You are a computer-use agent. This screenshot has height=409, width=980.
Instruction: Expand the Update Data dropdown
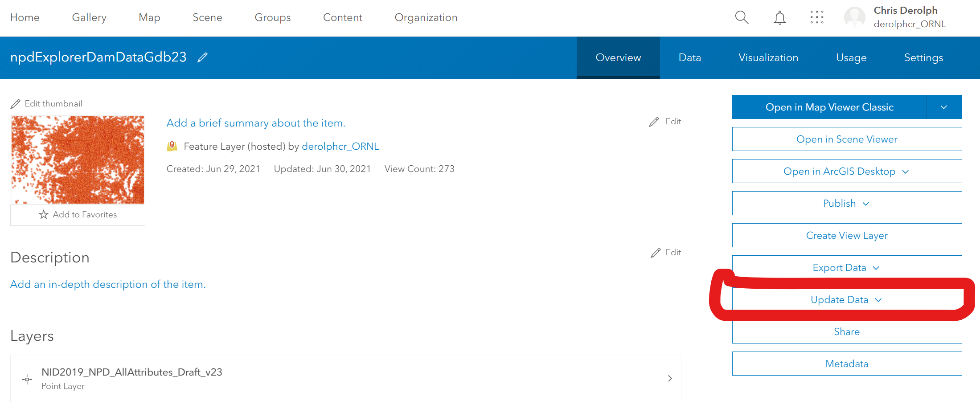(846, 299)
